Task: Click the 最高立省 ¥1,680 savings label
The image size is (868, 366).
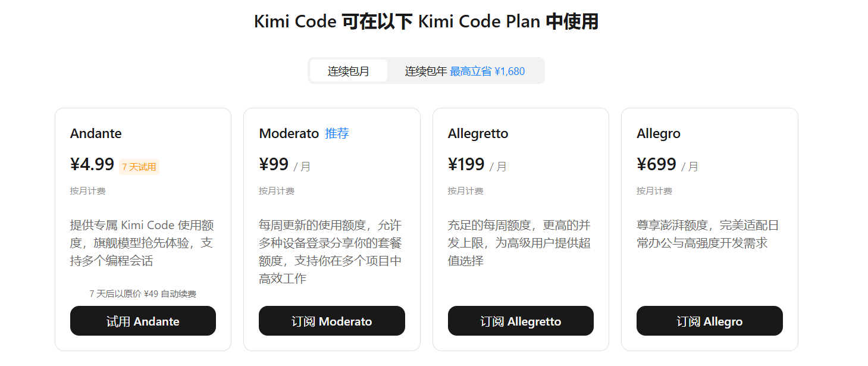Action: click(487, 71)
